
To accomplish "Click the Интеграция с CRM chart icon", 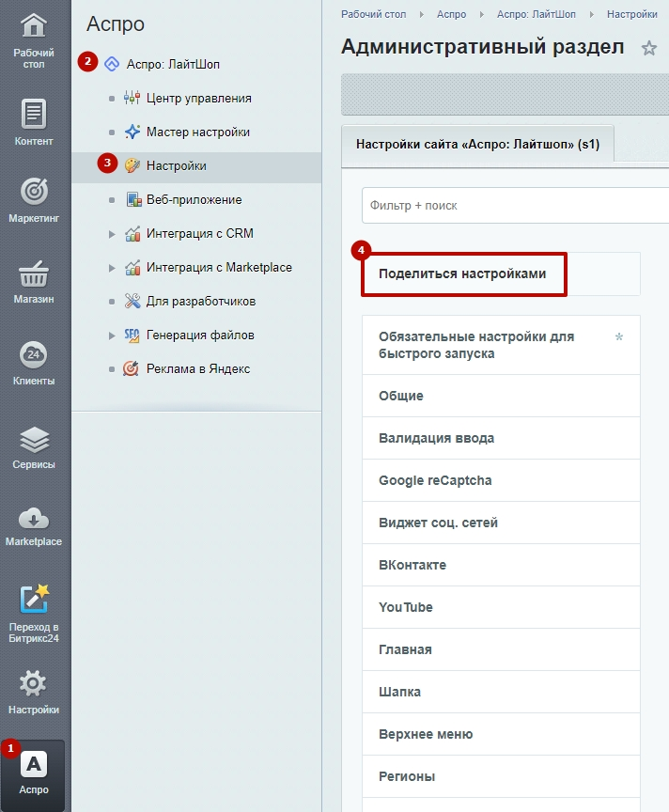I will [132, 234].
